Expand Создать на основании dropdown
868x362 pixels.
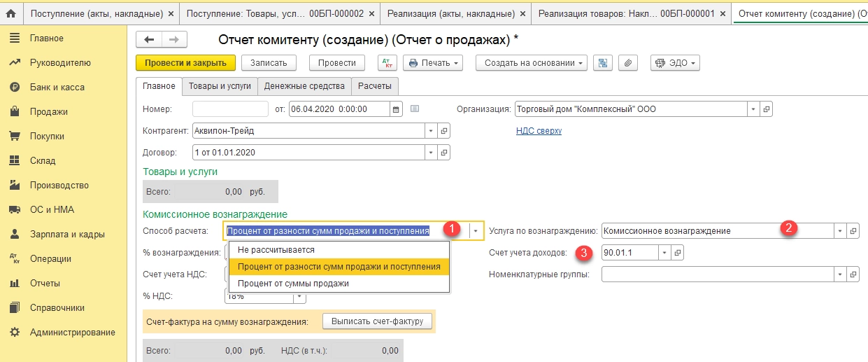click(532, 62)
